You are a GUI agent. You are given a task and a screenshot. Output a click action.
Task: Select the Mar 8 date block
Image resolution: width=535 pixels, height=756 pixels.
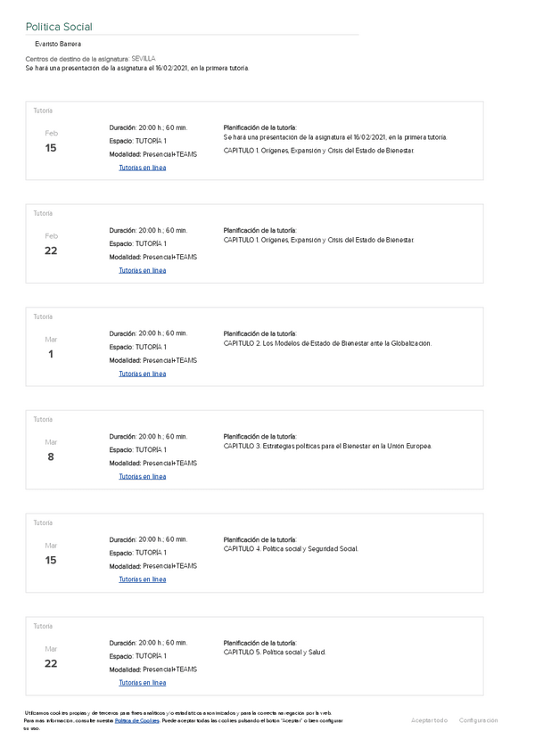pos(51,450)
